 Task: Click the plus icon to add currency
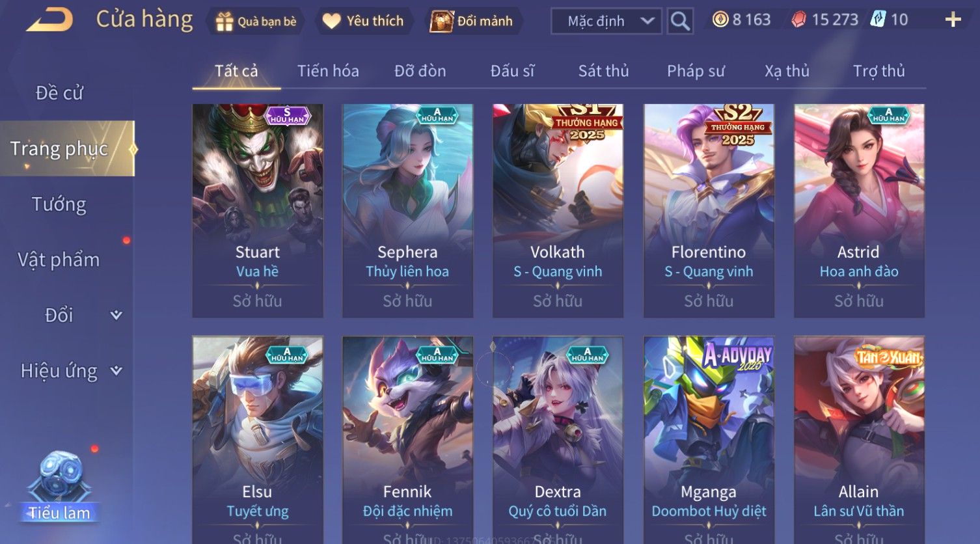(x=953, y=20)
